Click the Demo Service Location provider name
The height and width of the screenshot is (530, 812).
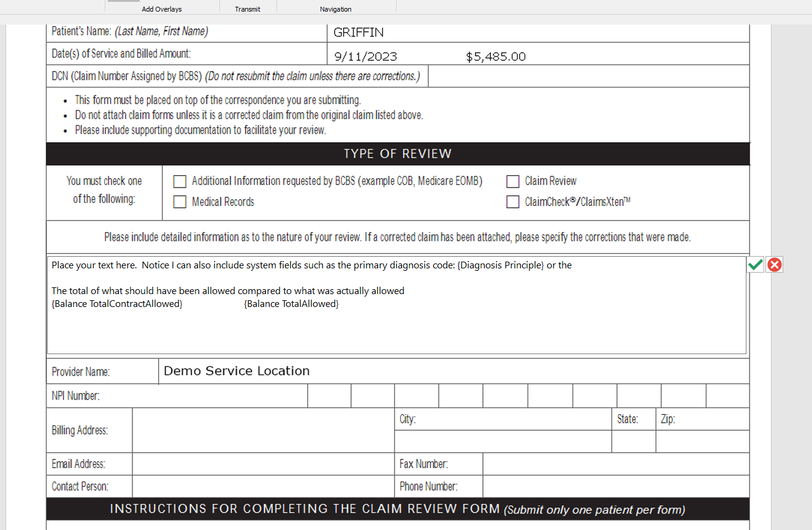click(237, 371)
